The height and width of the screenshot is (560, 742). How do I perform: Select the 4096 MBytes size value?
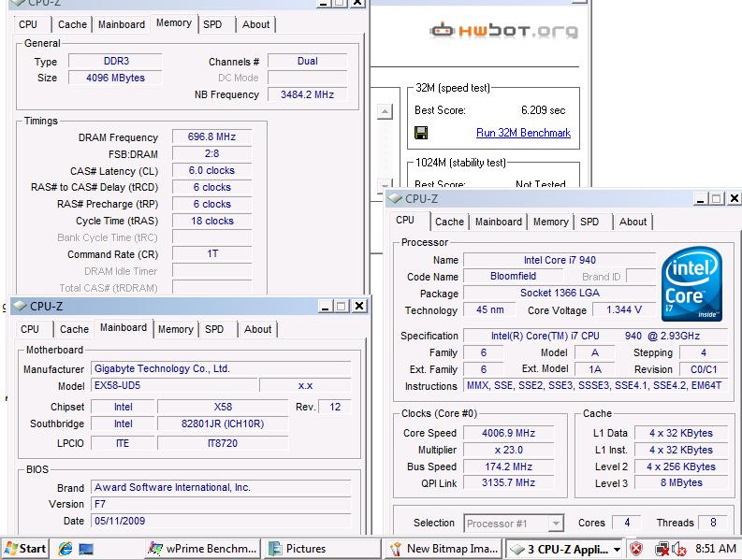point(116,78)
